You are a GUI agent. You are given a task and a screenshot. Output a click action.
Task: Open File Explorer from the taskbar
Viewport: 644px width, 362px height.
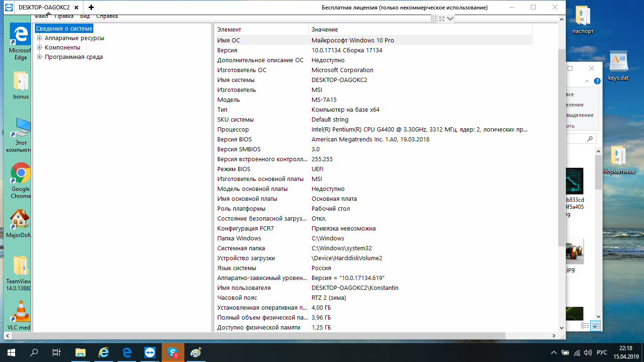point(81,353)
